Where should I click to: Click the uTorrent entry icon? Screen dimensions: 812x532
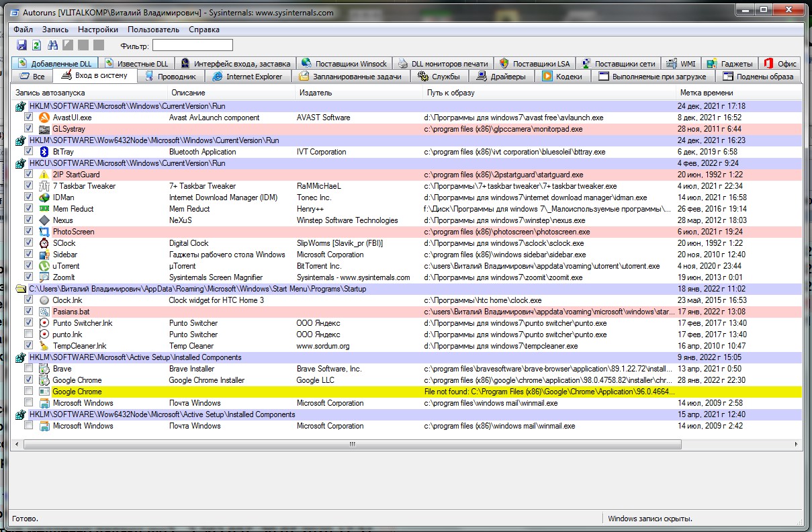44,266
